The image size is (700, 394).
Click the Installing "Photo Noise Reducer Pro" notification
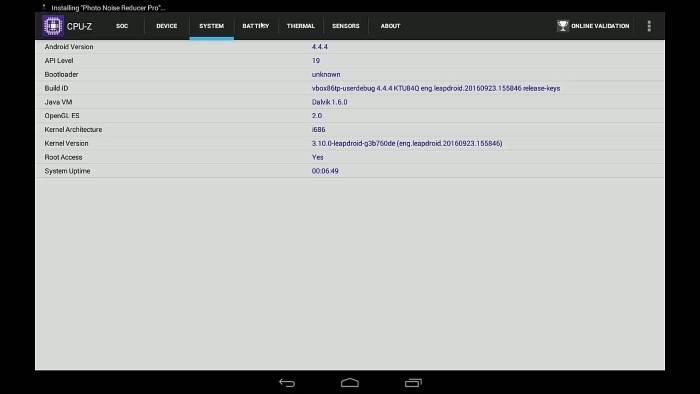pyautogui.click(x=108, y=8)
